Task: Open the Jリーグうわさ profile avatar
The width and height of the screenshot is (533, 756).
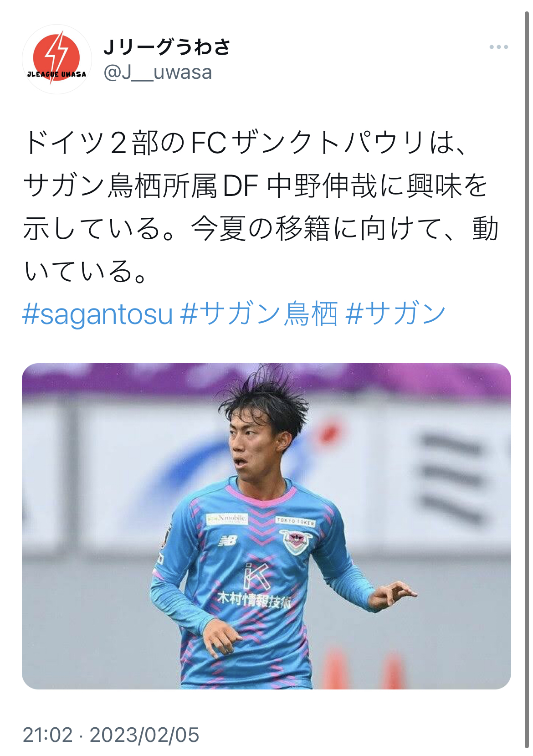Action: click(x=57, y=59)
